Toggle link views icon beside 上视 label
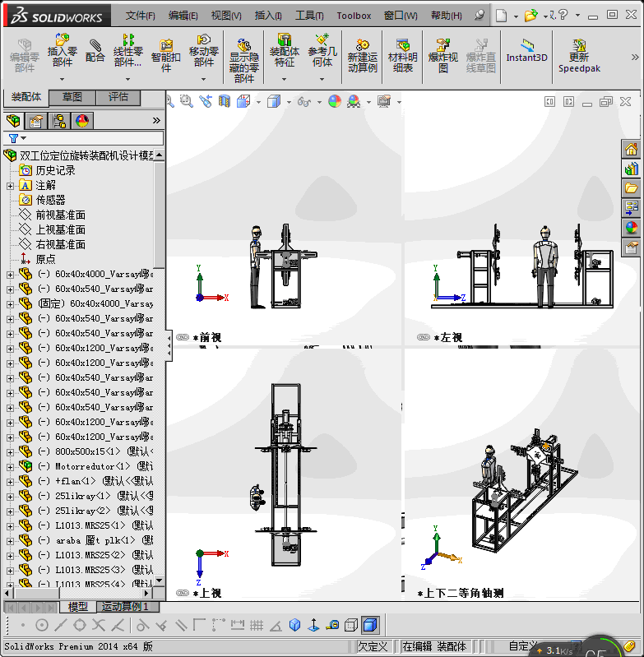Viewport: 644px width, 657px height. click(183, 593)
